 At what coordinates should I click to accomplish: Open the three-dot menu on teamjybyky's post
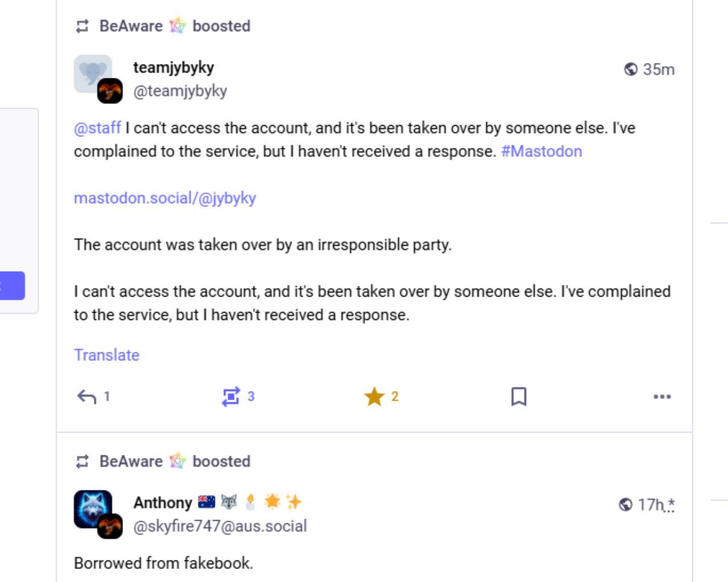point(662,396)
